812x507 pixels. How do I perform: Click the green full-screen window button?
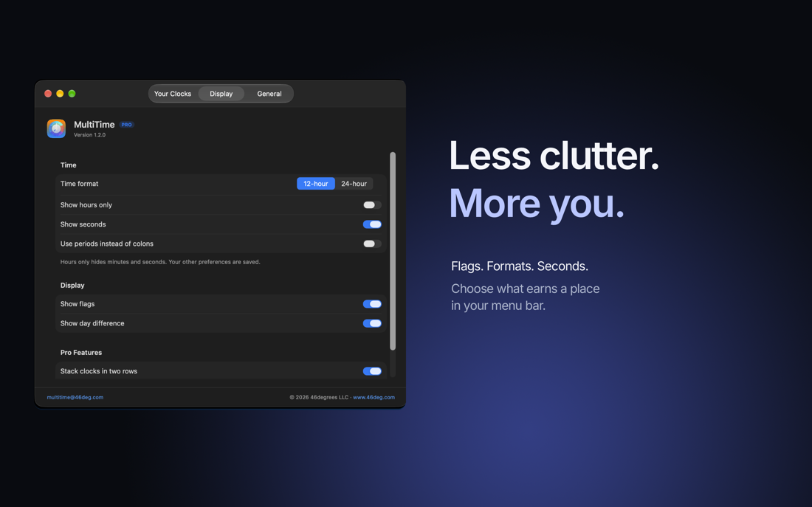pos(72,94)
